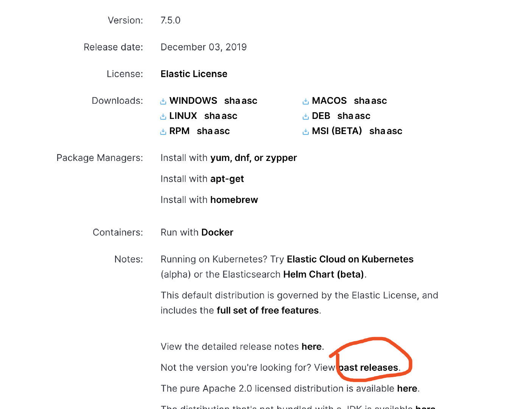Click the download icon beside DEB

pyautogui.click(x=306, y=116)
